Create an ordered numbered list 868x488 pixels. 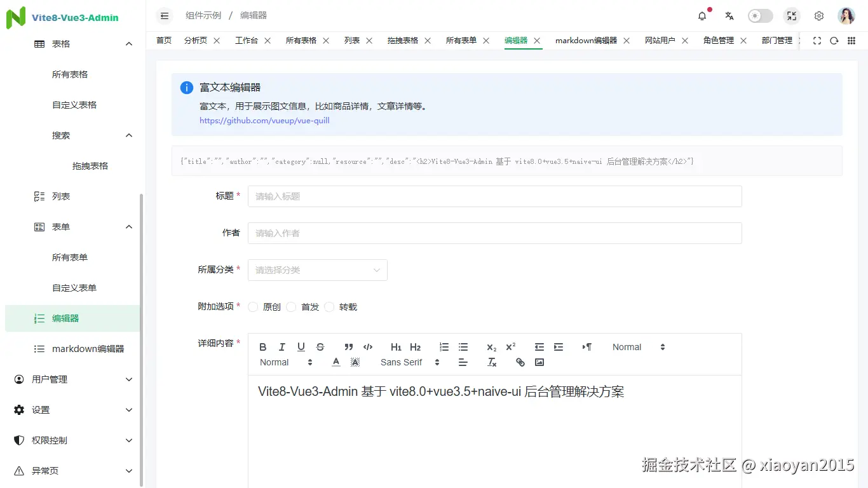coord(444,347)
